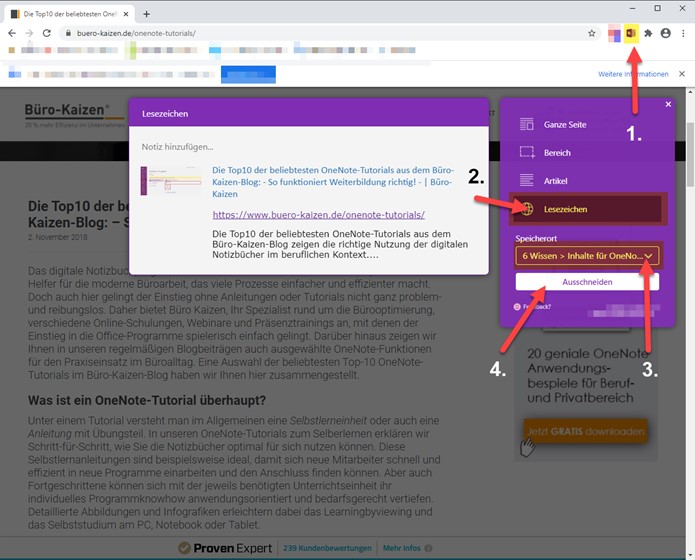Close the 'Die Top10 der beliebtesten' tab
This screenshot has width=695, height=560.
click(x=126, y=14)
